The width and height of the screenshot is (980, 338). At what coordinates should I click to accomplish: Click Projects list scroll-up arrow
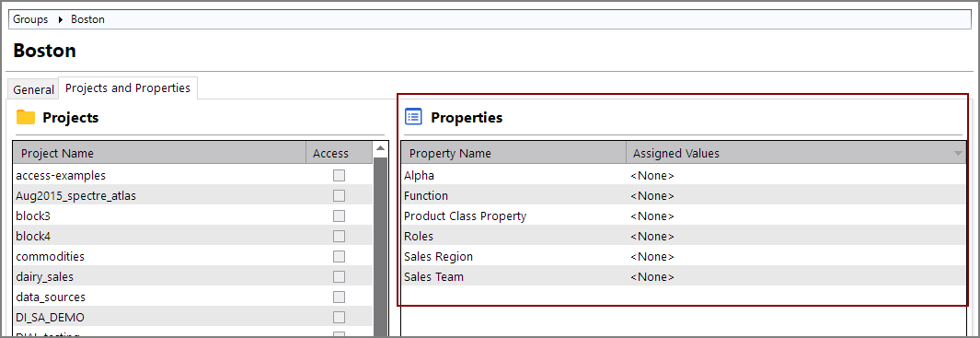[x=380, y=149]
